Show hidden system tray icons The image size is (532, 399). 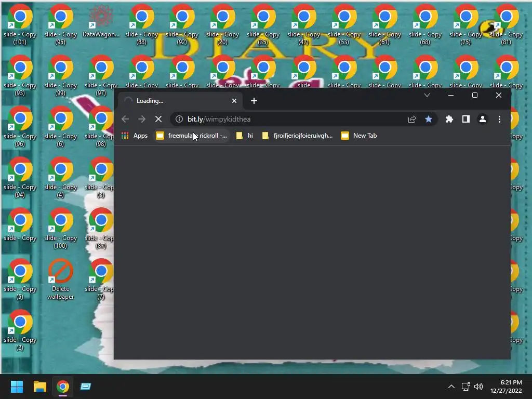pyautogui.click(x=451, y=387)
